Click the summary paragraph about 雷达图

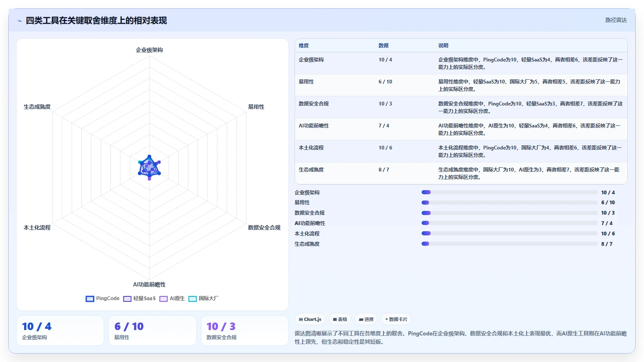point(461,338)
